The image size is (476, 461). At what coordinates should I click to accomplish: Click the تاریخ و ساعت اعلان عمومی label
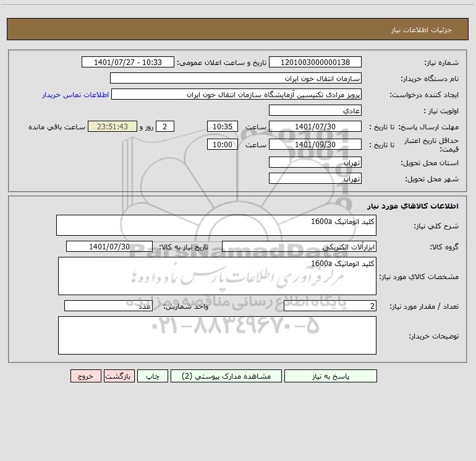(x=222, y=62)
